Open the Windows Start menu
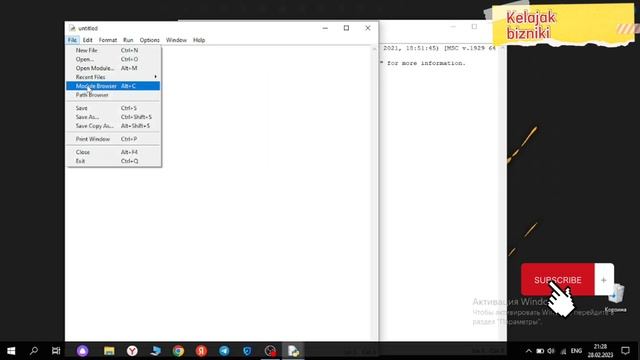The image size is (640, 360). pyautogui.click(x=11, y=351)
